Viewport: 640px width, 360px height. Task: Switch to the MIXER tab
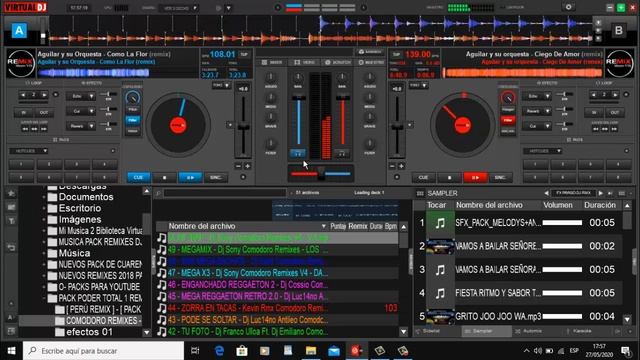tap(272, 62)
